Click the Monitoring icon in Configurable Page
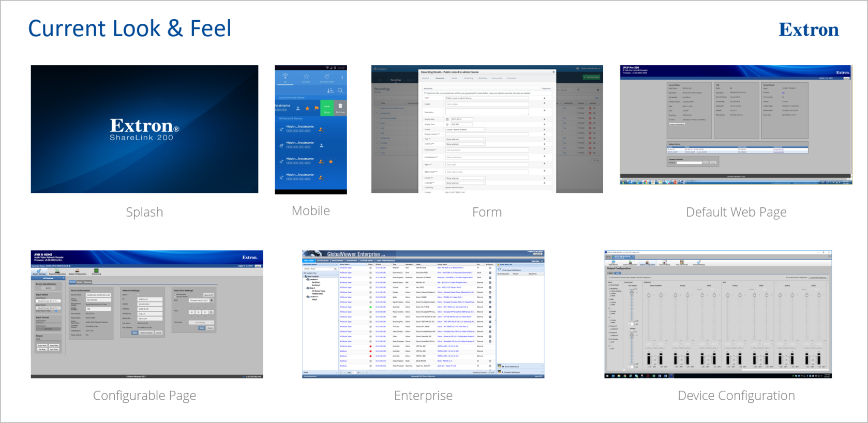 pos(96,271)
